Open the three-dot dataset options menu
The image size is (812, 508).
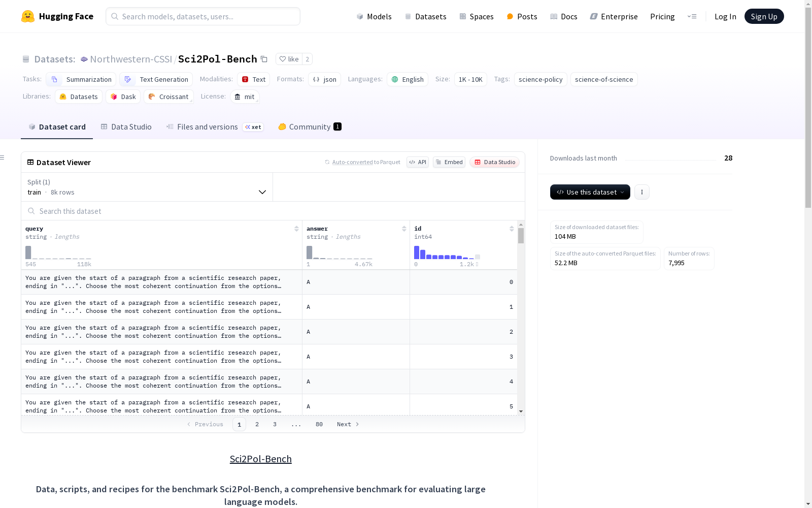642,192
